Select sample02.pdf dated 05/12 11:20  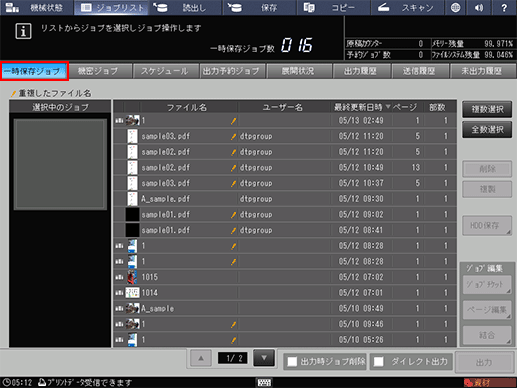click(x=285, y=152)
